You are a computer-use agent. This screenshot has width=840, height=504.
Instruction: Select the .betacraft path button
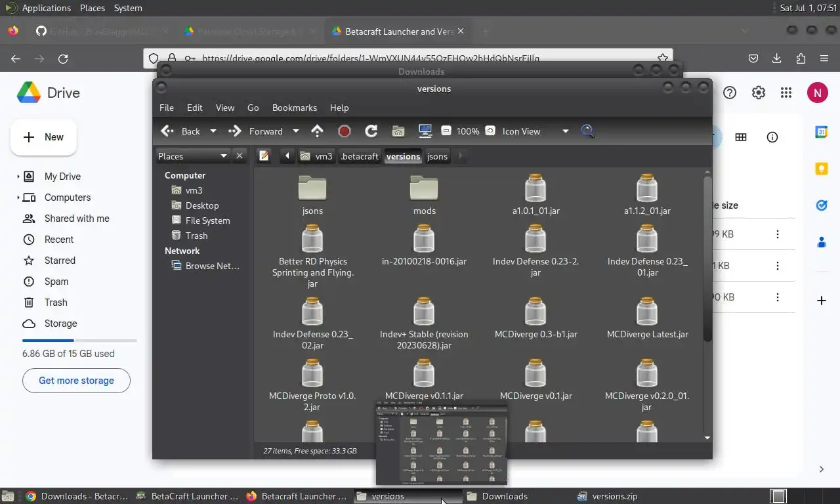tap(360, 156)
